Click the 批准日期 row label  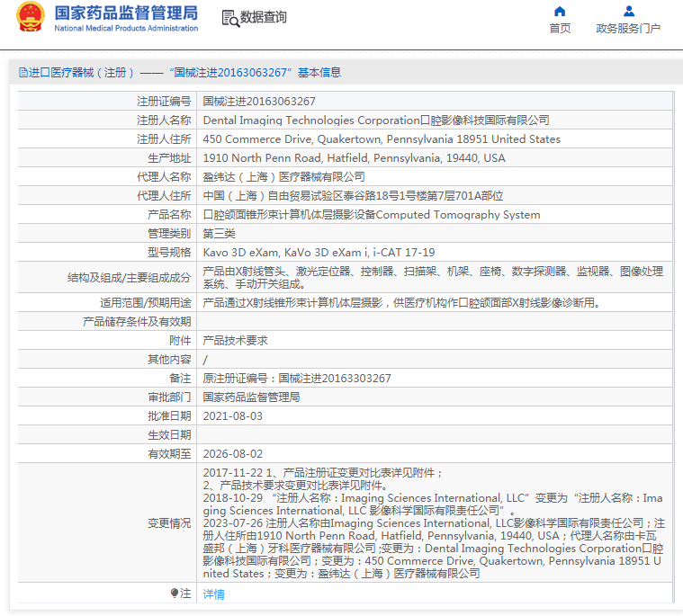[x=169, y=416]
